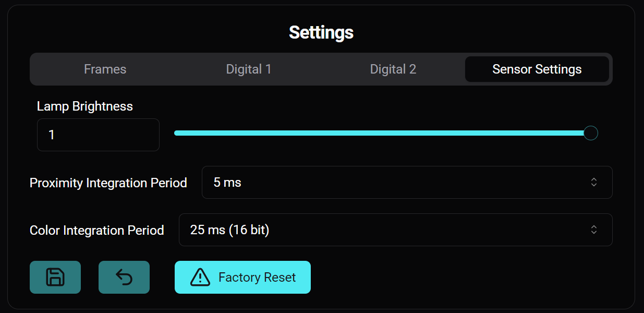Click the Settings heading
Image resolution: width=644 pixels, height=313 pixels.
click(x=321, y=32)
